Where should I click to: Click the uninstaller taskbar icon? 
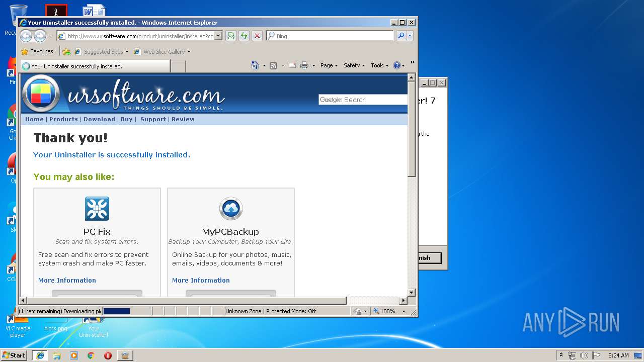coord(125,355)
